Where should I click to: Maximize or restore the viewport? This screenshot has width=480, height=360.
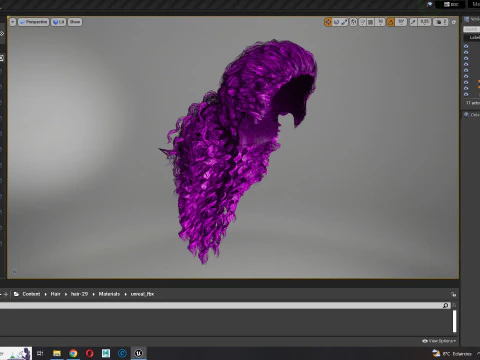click(x=454, y=22)
